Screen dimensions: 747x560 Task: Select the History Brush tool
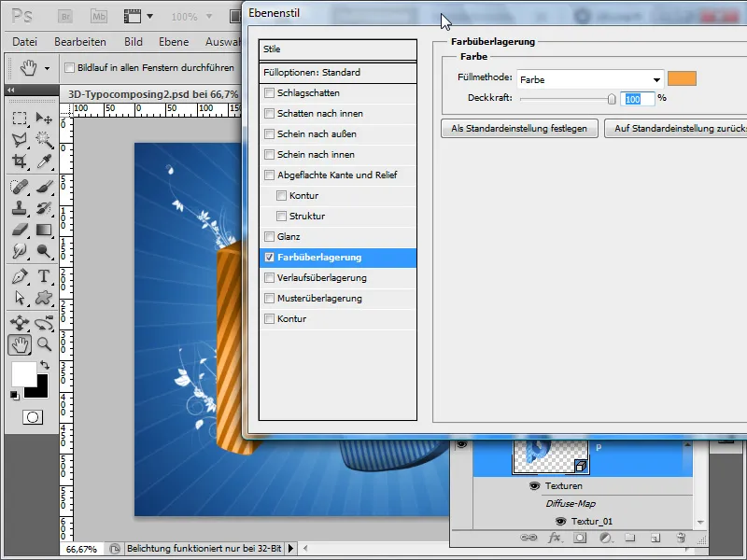pyautogui.click(x=44, y=208)
